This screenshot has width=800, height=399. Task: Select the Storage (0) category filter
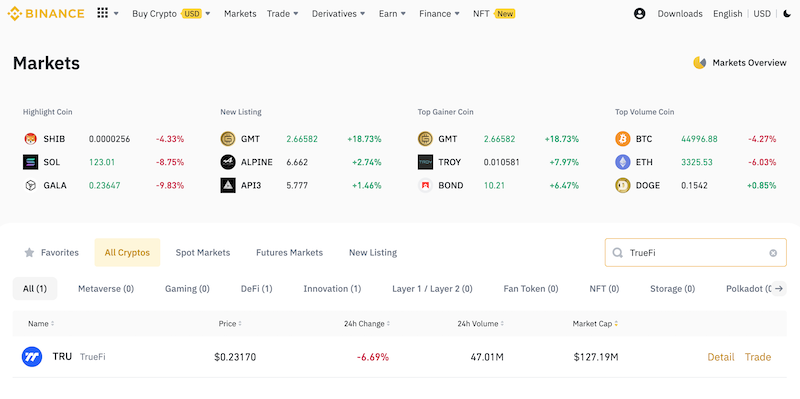[x=672, y=288]
